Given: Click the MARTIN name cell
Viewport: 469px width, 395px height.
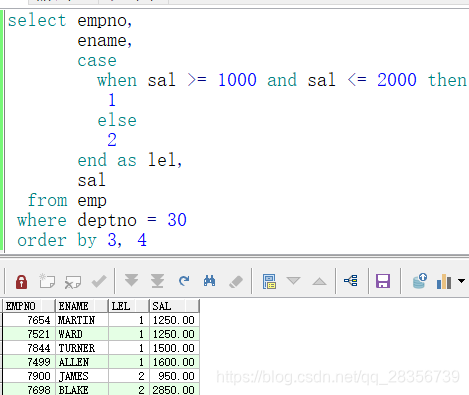Looking at the screenshot, I should pos(82,320).
